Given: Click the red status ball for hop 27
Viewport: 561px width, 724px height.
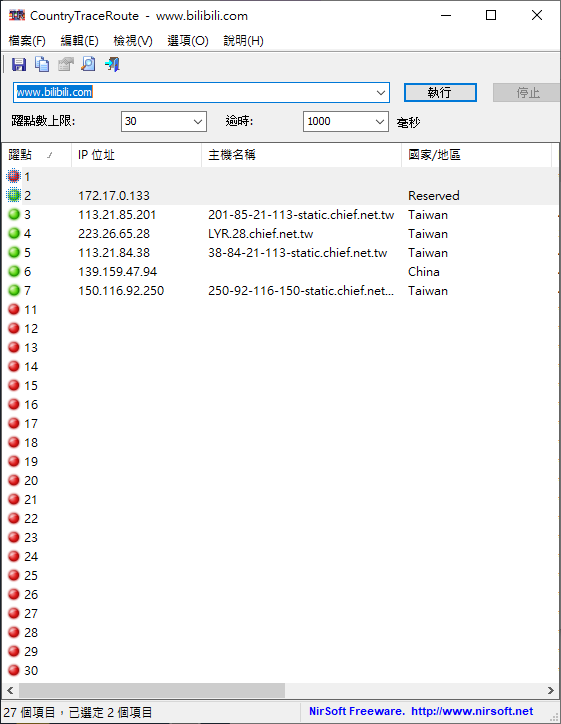Looking at the screenshot, I should tap(14, 613).
